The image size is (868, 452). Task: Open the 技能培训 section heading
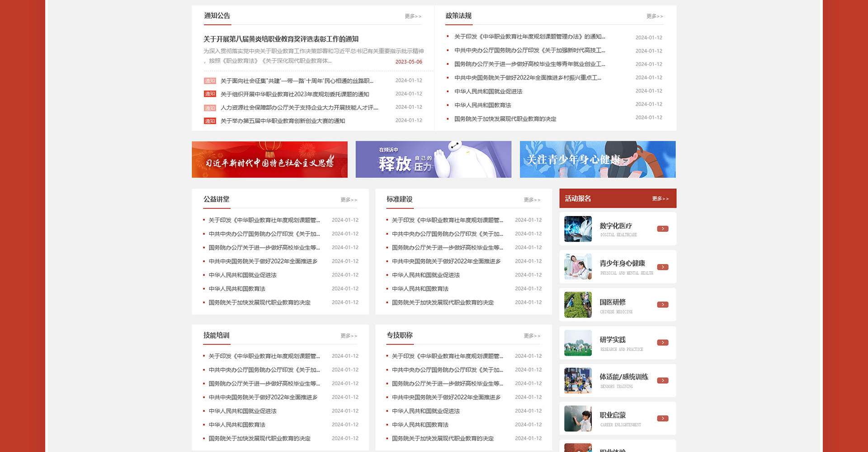point(216,335)
